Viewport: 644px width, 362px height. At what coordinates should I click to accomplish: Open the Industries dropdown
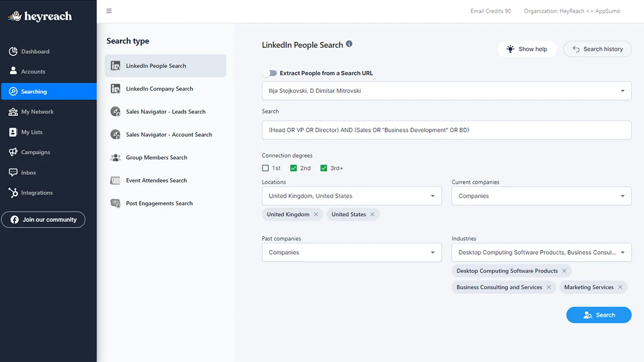pyautogui.click(x=541, y=252)
